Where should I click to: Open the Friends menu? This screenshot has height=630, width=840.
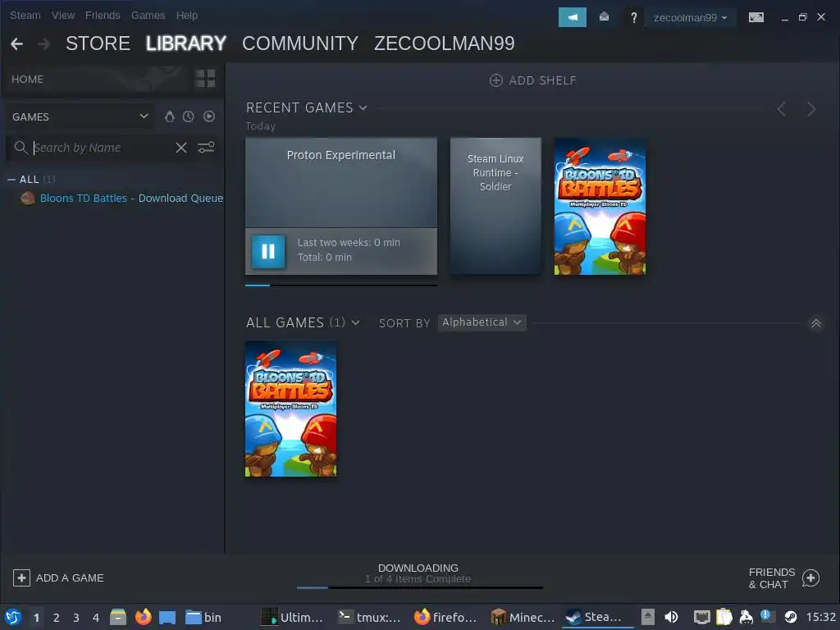pos(103,15)
